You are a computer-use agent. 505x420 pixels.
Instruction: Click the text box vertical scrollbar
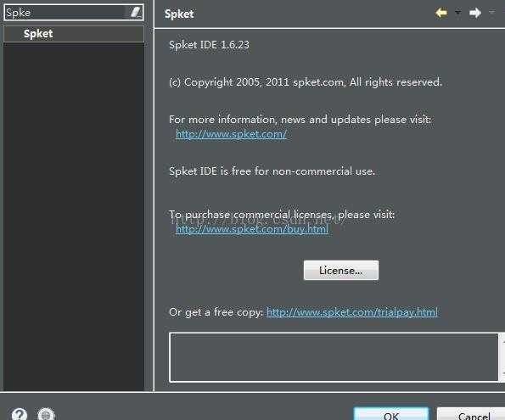click(x=502, y=357)
